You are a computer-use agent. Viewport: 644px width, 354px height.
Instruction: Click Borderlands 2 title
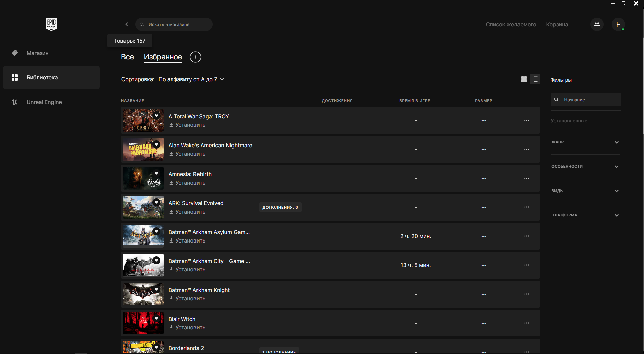(x=186, y=348)
